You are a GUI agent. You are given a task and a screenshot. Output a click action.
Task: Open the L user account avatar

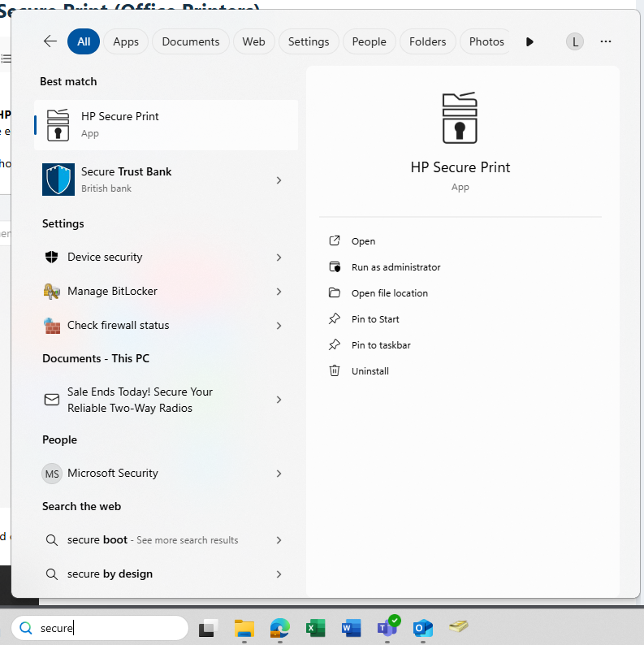point(574,41)
